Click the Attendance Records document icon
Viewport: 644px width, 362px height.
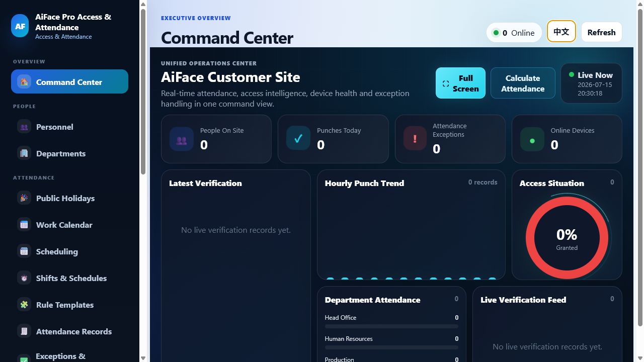point(24,331)
